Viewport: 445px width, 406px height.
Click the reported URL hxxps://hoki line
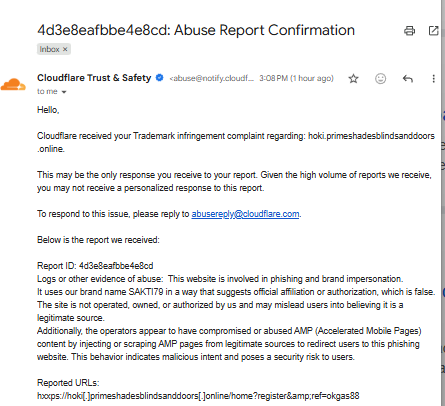coord(198,396)
